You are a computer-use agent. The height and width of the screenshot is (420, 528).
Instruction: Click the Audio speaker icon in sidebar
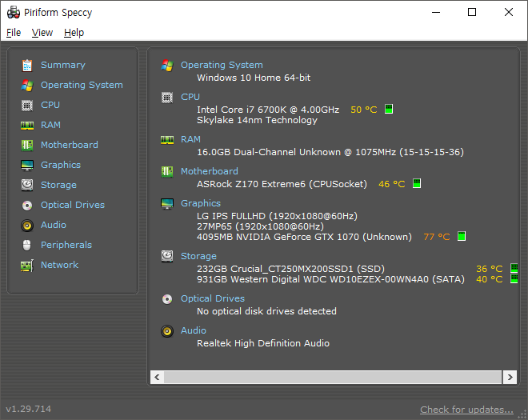27,226
